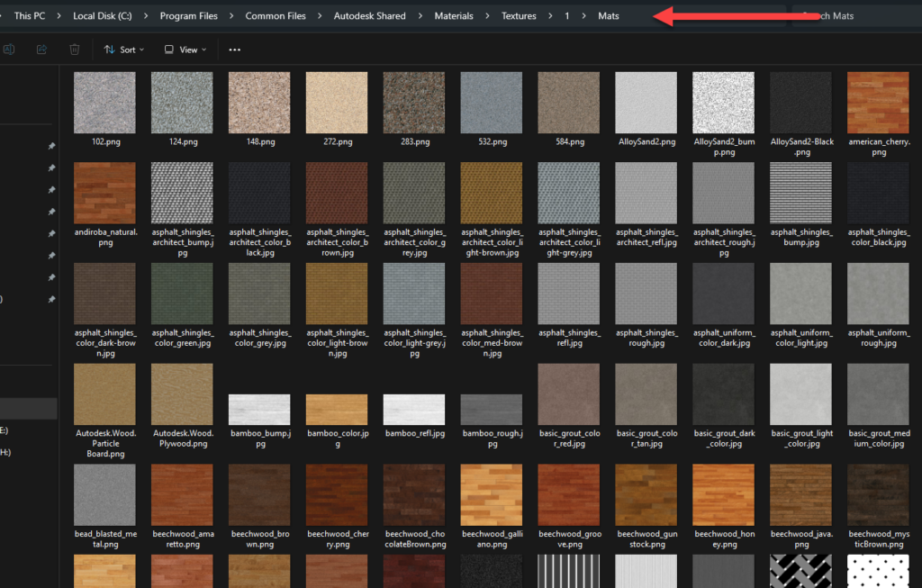Expand the chevron after Local Disk (C:)
This screenshot has height=588, width=922.
[146, 16]
